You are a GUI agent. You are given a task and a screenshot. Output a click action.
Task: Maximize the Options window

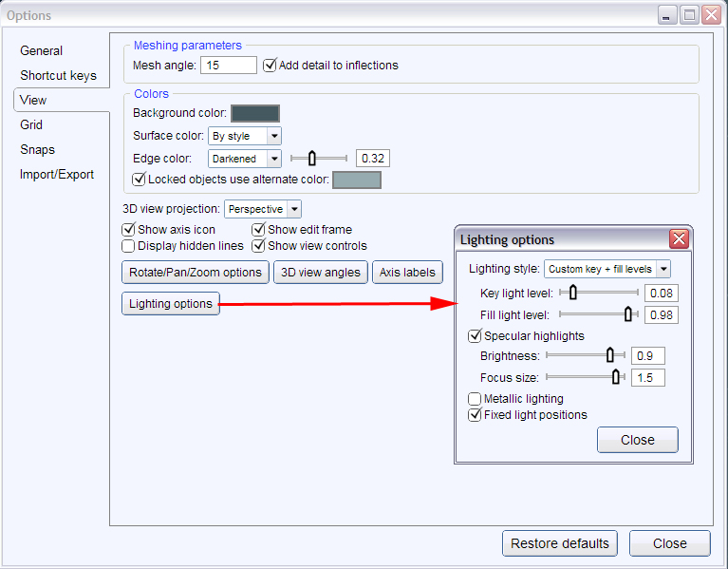pyautogui.click(x=689, y=15)
